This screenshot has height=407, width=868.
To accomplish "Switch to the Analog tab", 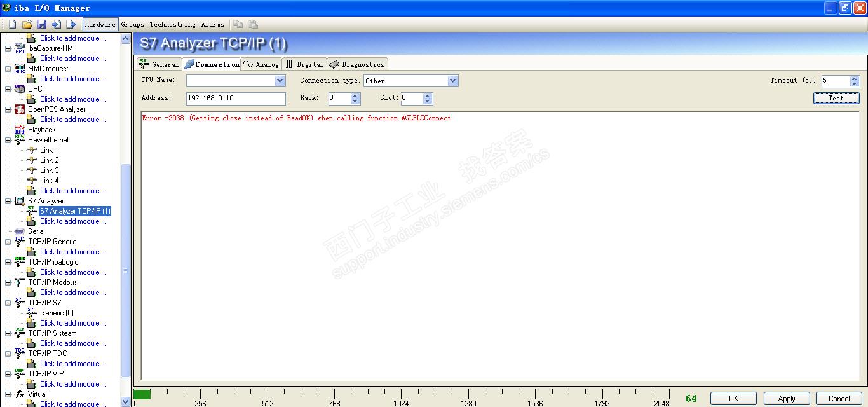I will point(261,64).
